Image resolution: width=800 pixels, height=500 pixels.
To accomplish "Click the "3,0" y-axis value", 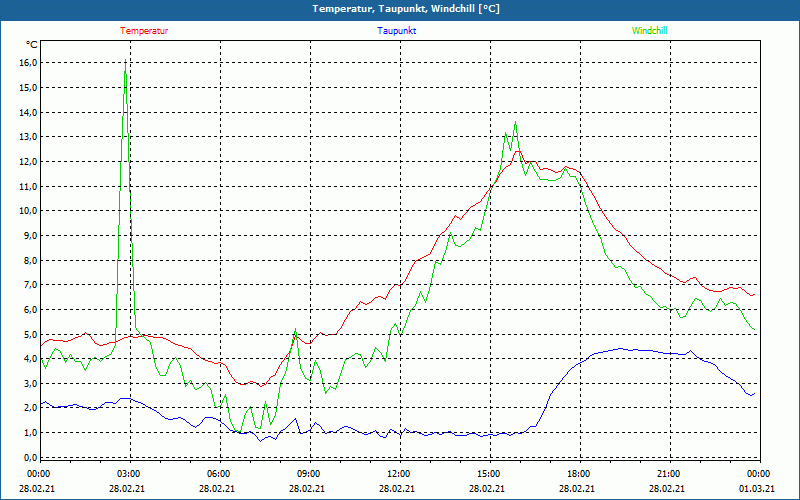I will pos(31,383).
